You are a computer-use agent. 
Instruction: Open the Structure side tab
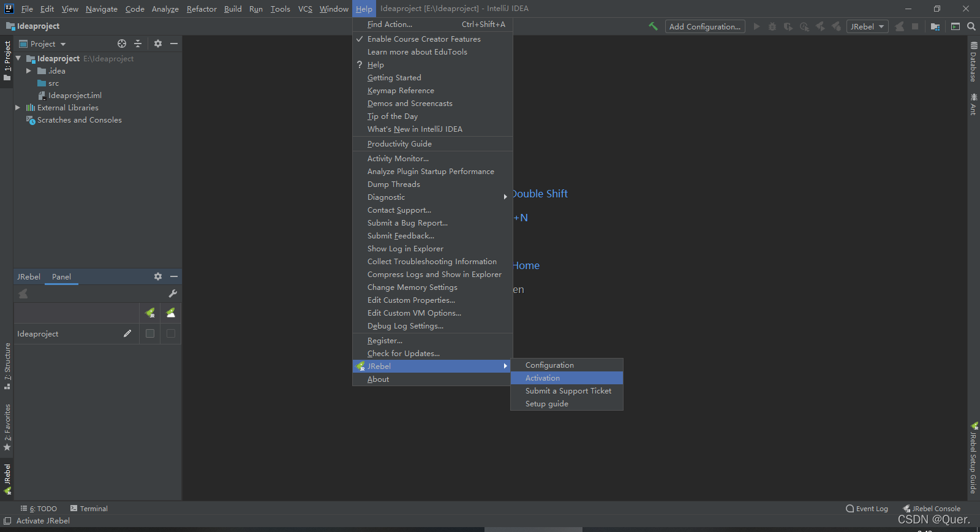click(7, 366)
